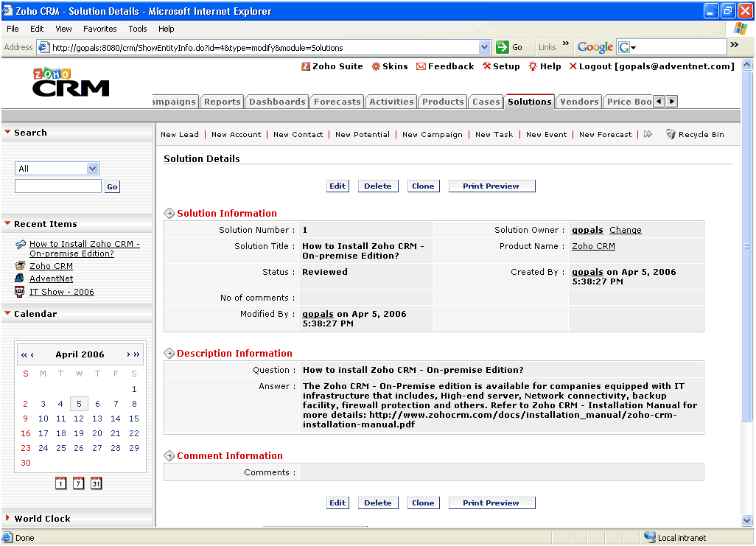Open the Help menu in menu bar
The image size is (756, 546).
pyautogui.click(x=167, y=29)
